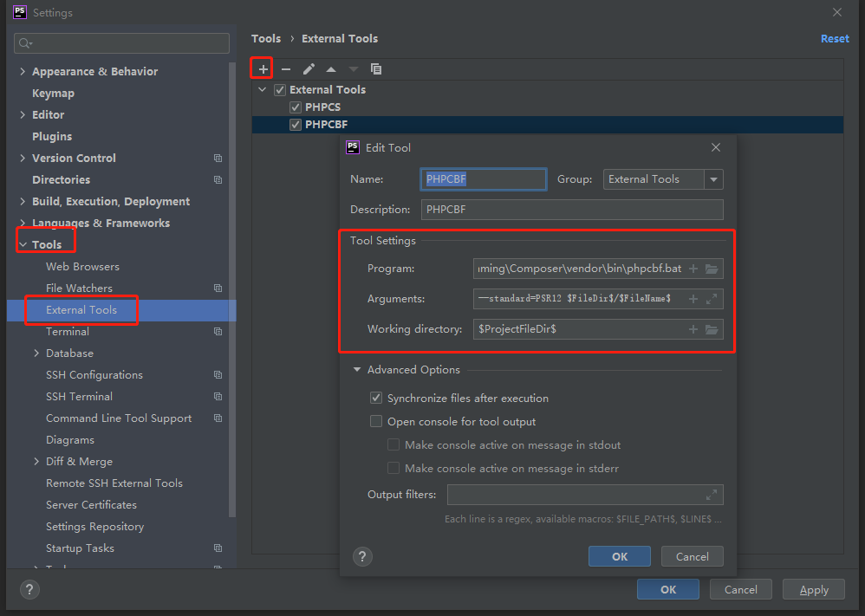Click the Reset link
This screenshot has height=616, width=865.
pyautogui.click(x=835, y=39)
